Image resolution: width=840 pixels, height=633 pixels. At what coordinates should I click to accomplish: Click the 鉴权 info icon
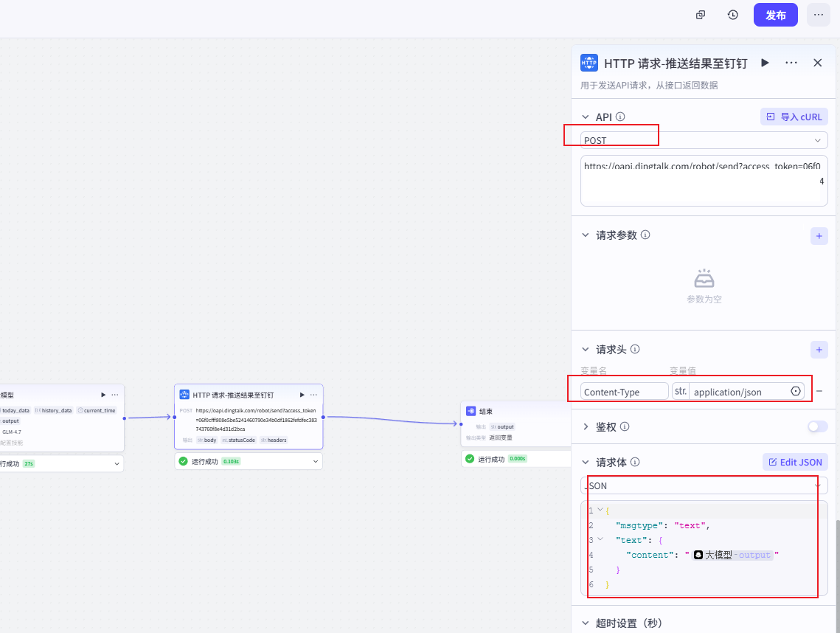(625, 426)
